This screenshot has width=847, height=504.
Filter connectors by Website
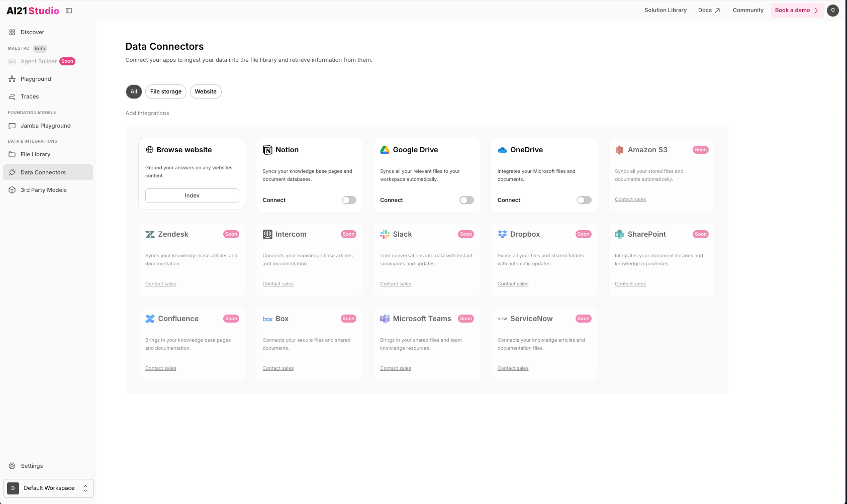(x=206, y=91)
